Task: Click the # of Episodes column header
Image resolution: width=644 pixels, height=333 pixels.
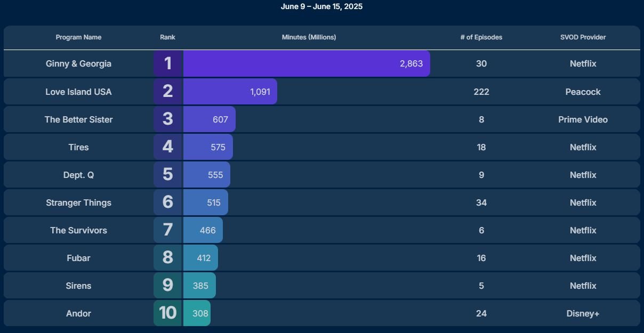Action: 481,37
